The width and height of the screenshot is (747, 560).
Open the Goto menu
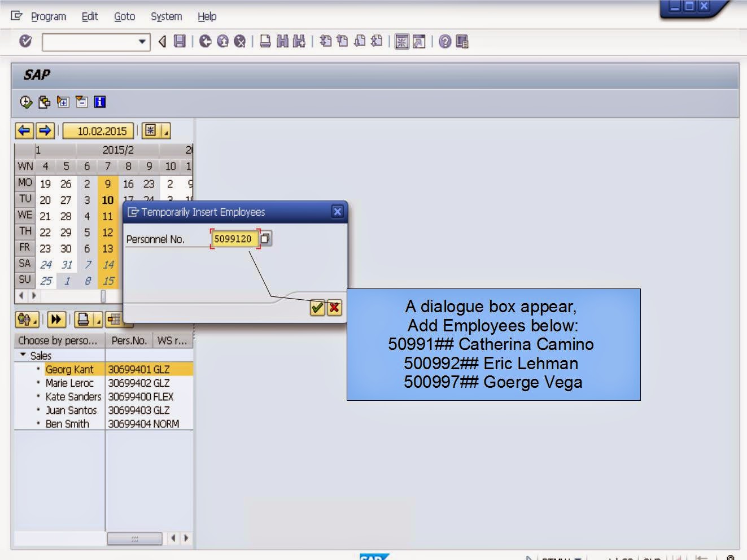[x=123, y=16]
